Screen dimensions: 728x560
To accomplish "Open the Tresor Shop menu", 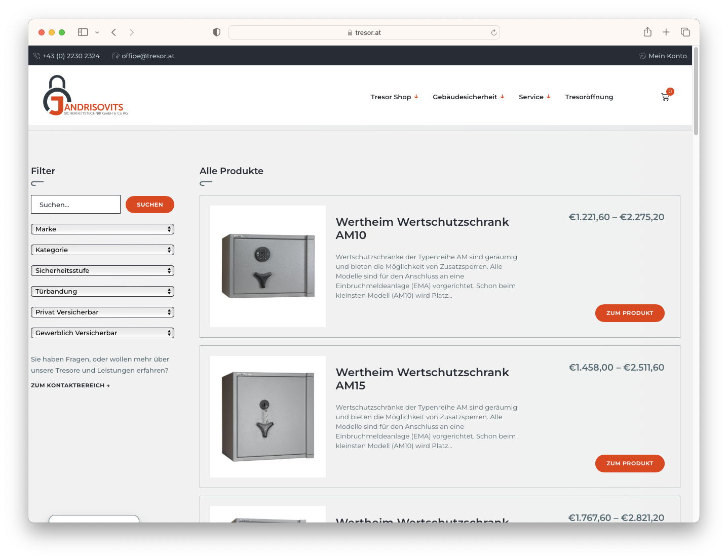I will 394,97.
